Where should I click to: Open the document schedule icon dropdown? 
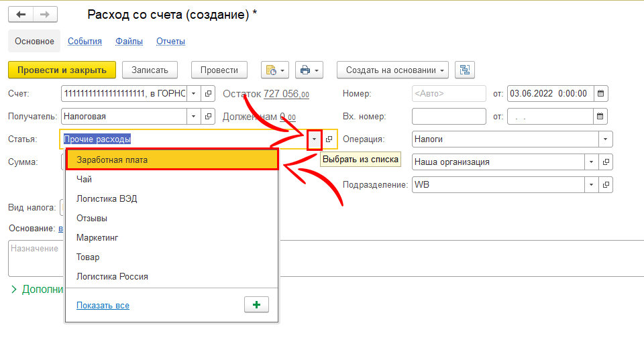pos(275,70)
